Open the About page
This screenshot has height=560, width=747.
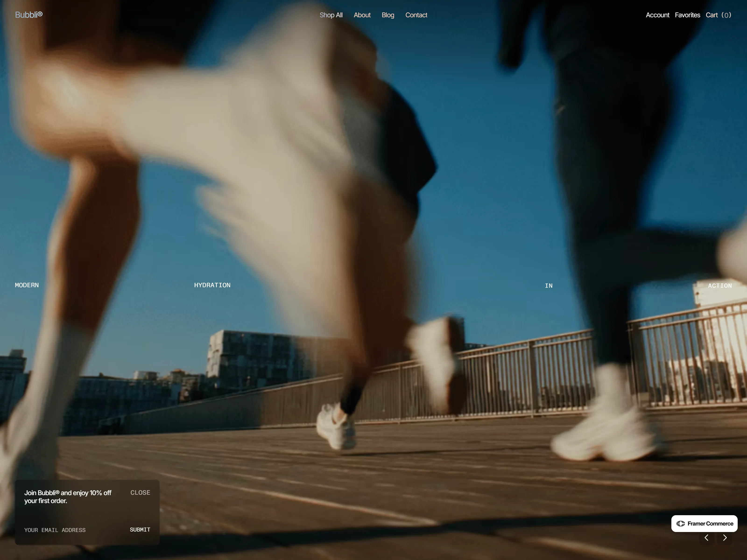tap(362, 15)
